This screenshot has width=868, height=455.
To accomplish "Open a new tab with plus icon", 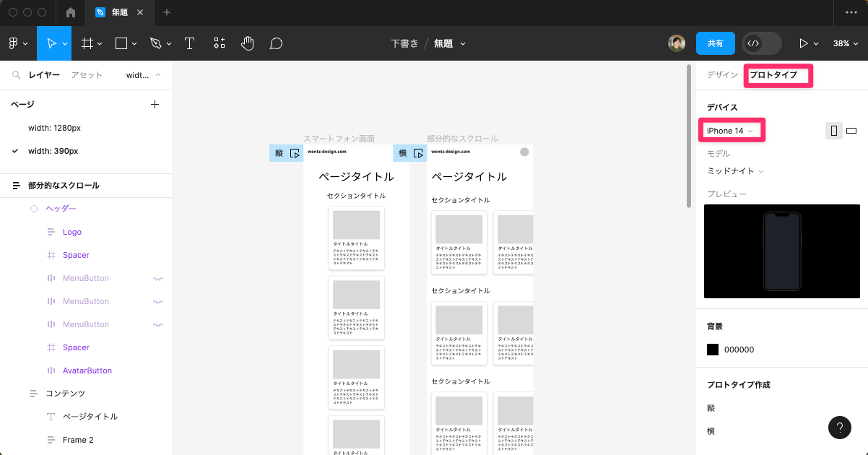I will pos(167,12).
